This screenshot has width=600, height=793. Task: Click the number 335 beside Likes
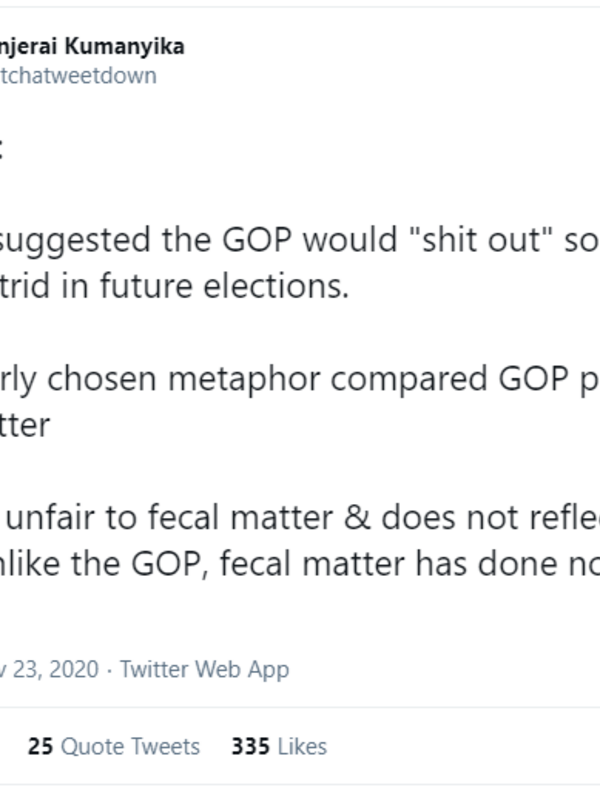[x=249, y=746]
